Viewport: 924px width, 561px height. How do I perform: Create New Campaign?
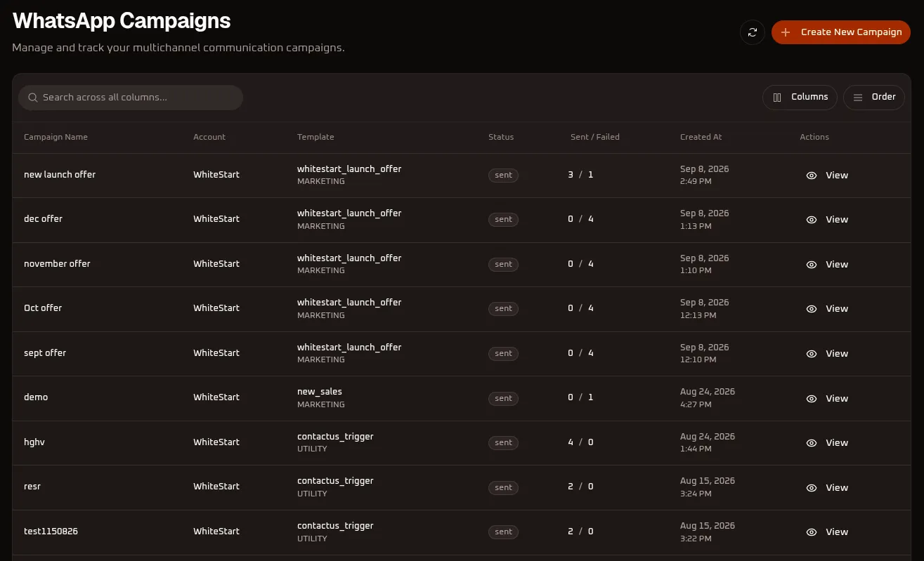point(841,32)
